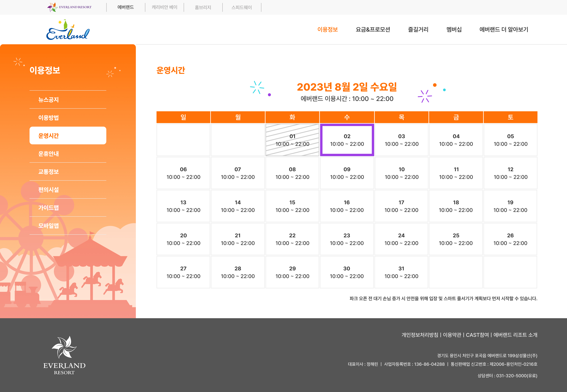Open the 요금&프로모션 main menu
567x392 pixels.
(373, 29)
